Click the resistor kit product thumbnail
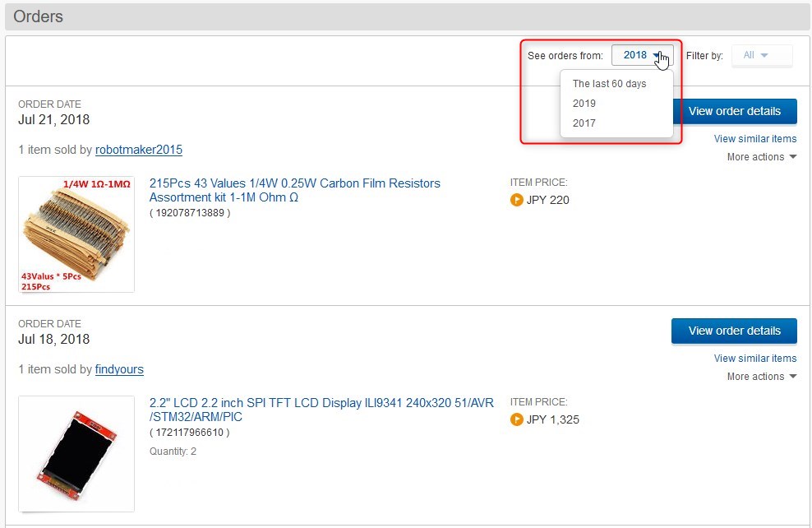The image size is (812, 528). [x=76, y=234]
